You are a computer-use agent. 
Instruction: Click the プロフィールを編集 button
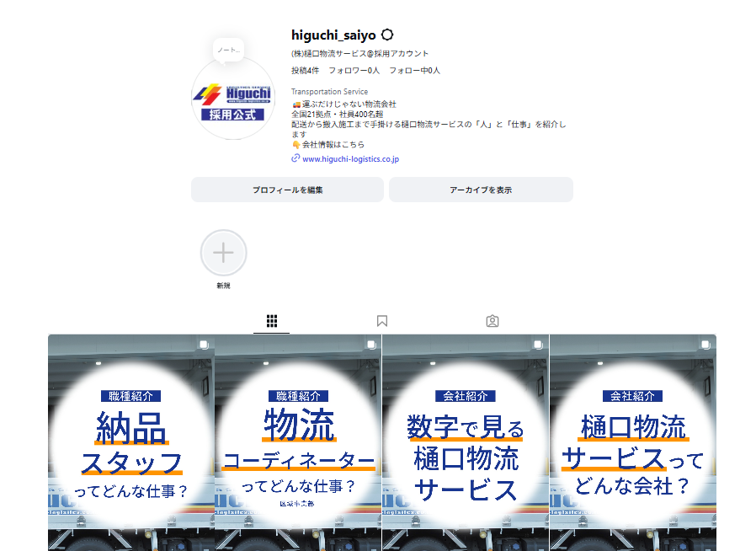click(x=287, y=190)
